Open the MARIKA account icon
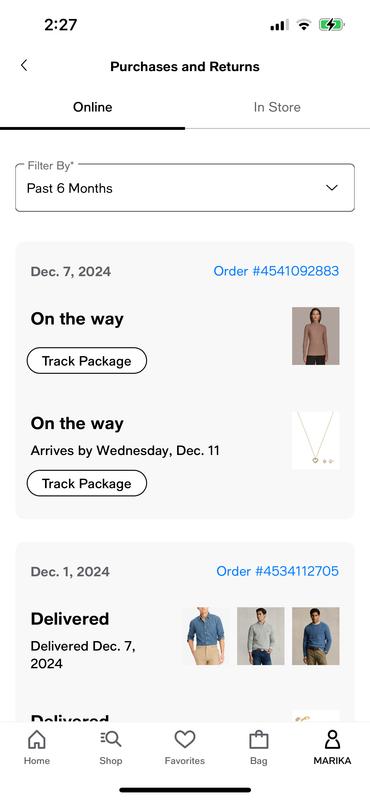This screenshot has width=370, height=800. [x=332, y=739]
